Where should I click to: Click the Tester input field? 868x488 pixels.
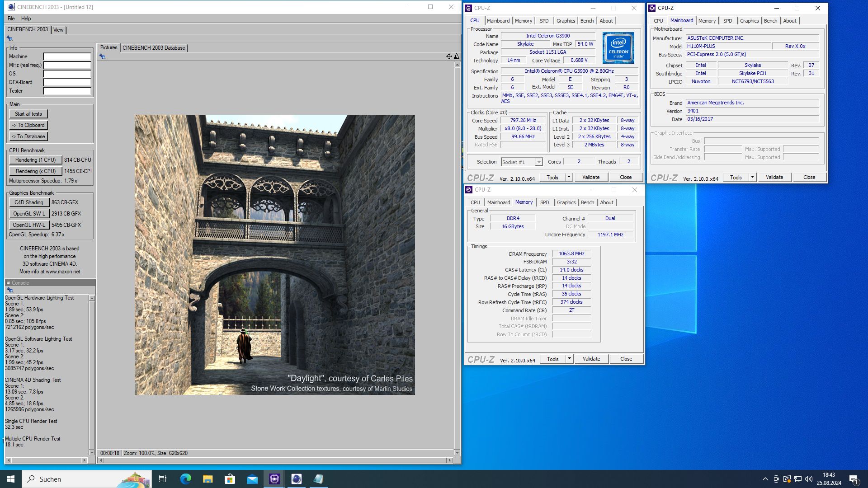(67, 91)
